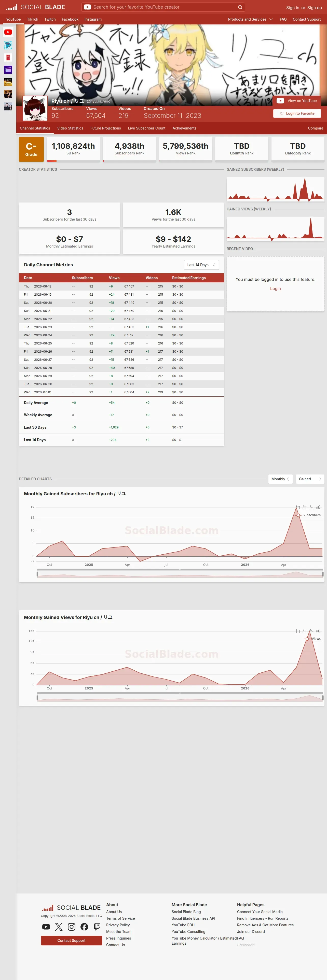Click the red footer Contact Support button
The width and height of the screenshot is (327, 980).
coord(72,940)
